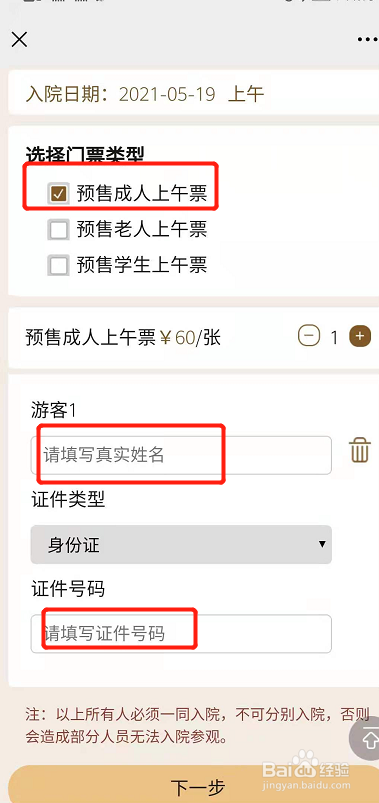Open the 证件类型 身份证 dropdown
The image size is (379, 803).
181,544
